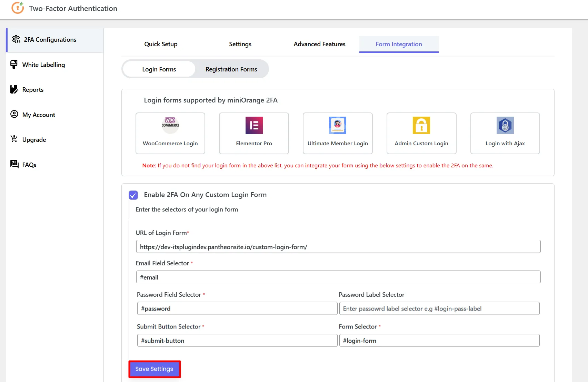The height and width of the screenshot is (382, 588).
Task: Uncheck Enable 2FA On Any Custom Login Form
Action: click(133, 195)
